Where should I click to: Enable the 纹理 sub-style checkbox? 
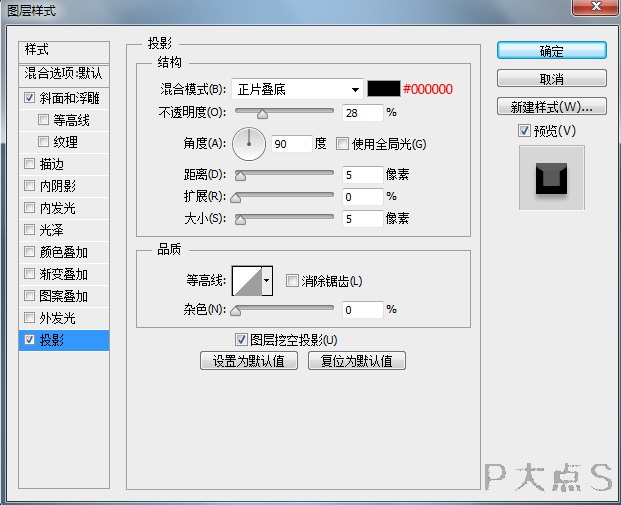point(43,141)
